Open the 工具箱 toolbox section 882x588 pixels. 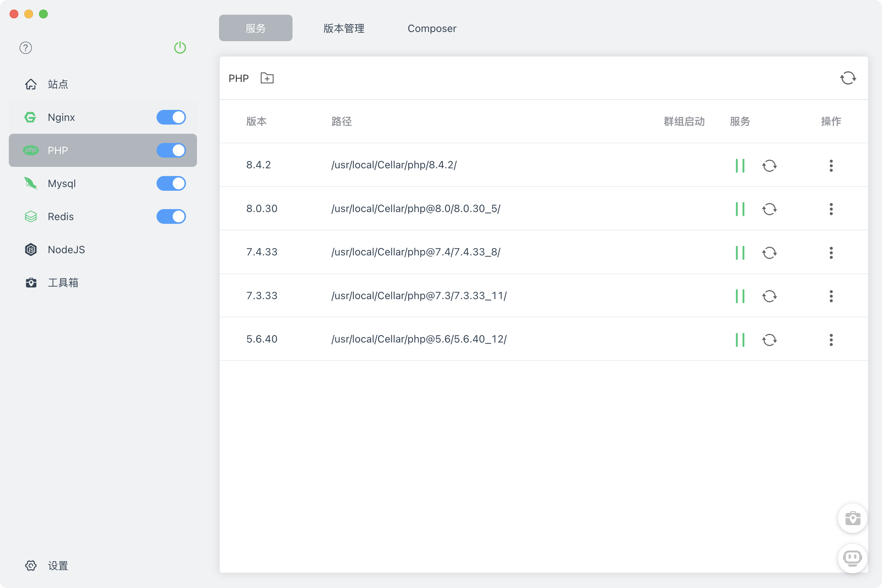[x=63, y=282]
